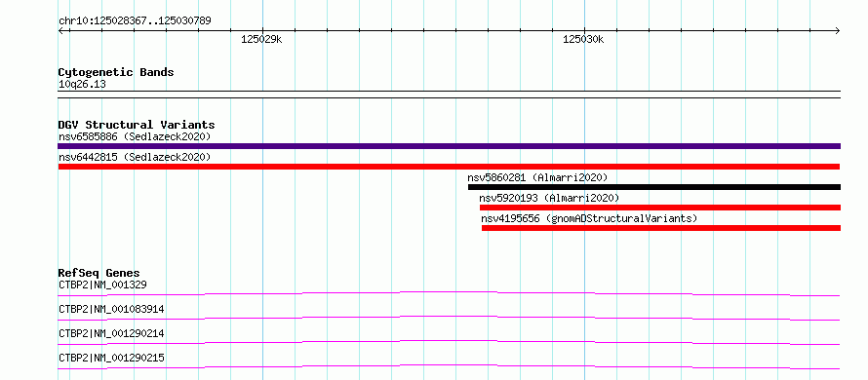Open nsv4195656 (gnomADStructuralVariants) label
The height and width of the screenshot is (380, 868).
click(589, 218)
